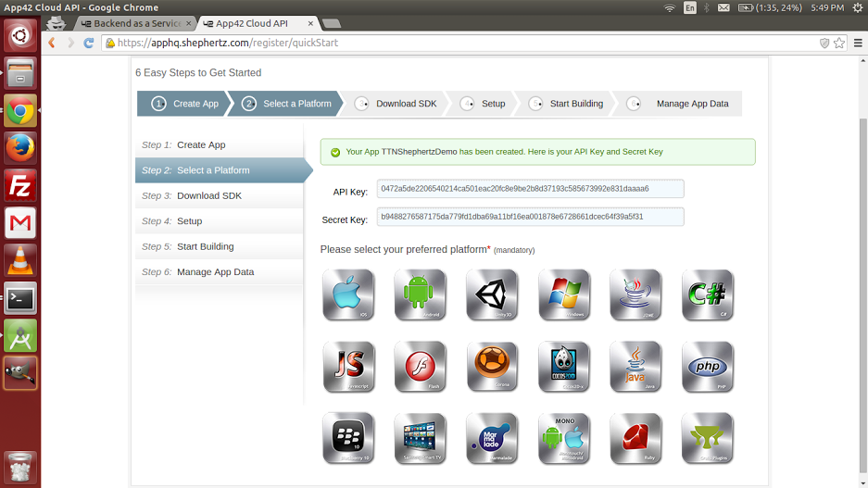
Task: Pick the Unity3D platform icon
Action: (x=492, y=294)
